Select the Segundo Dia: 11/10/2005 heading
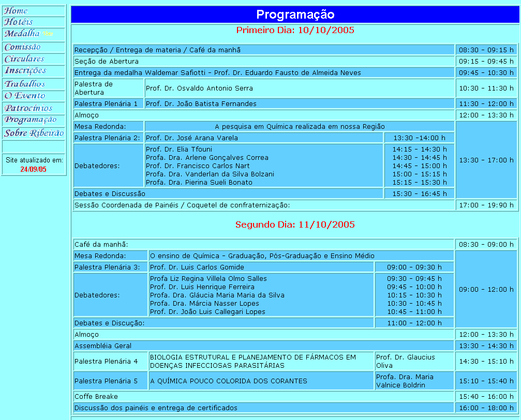521x420 pixels. click(x=295, y=224)
